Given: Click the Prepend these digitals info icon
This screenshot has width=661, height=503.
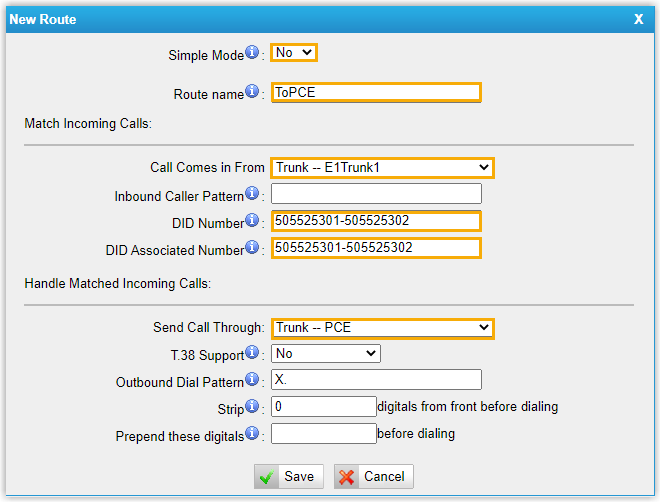Looking at the screenshot, I should pyautogui.click(x=252, y=433).
